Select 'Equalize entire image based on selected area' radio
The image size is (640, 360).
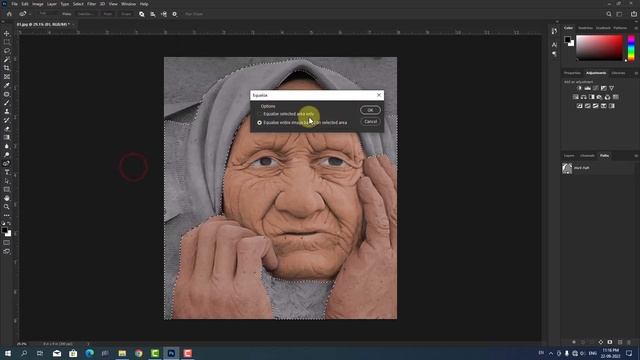(x=259, y=122)
